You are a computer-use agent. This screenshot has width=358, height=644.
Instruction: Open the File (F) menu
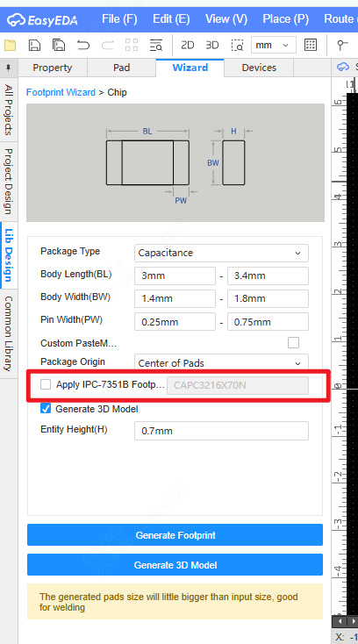tap(119, 19)
